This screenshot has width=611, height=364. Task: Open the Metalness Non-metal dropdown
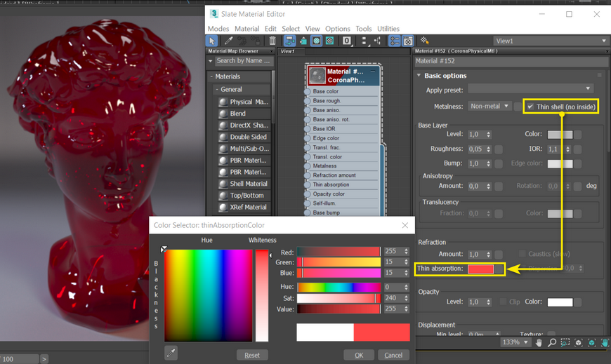tap(490, 107)
